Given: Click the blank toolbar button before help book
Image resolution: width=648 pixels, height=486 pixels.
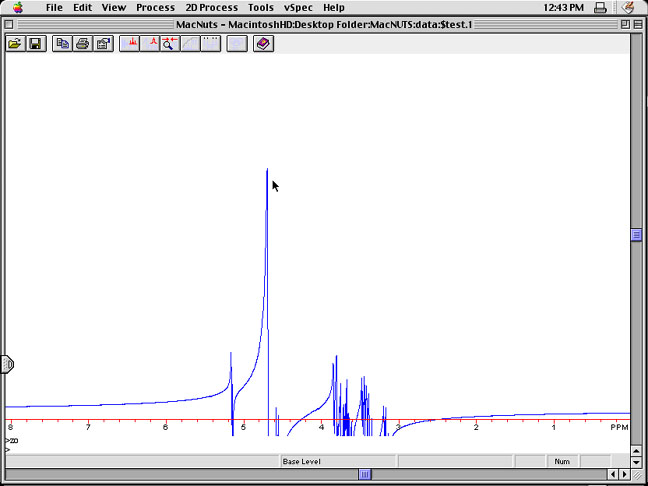Looking at the screenshot, I should click(x=237, y=44).
